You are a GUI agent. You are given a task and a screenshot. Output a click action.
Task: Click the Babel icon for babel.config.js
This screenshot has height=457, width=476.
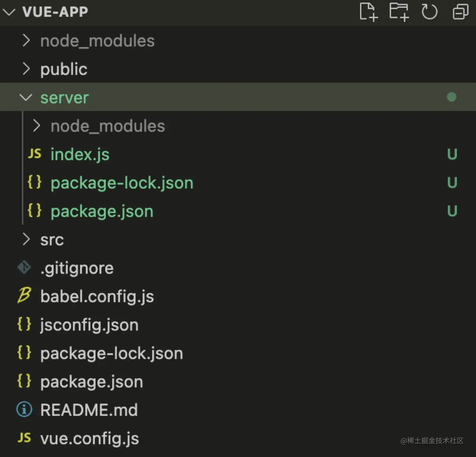tap(24, 295)
